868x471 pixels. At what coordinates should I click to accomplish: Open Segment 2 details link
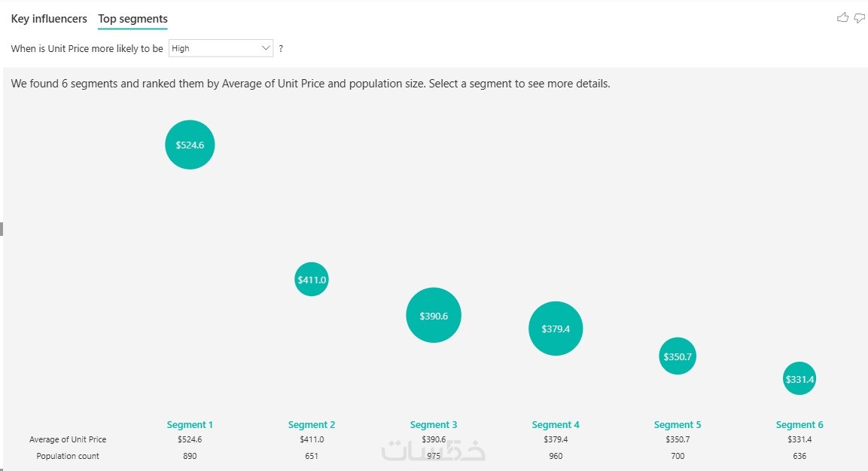pos(312,424)
